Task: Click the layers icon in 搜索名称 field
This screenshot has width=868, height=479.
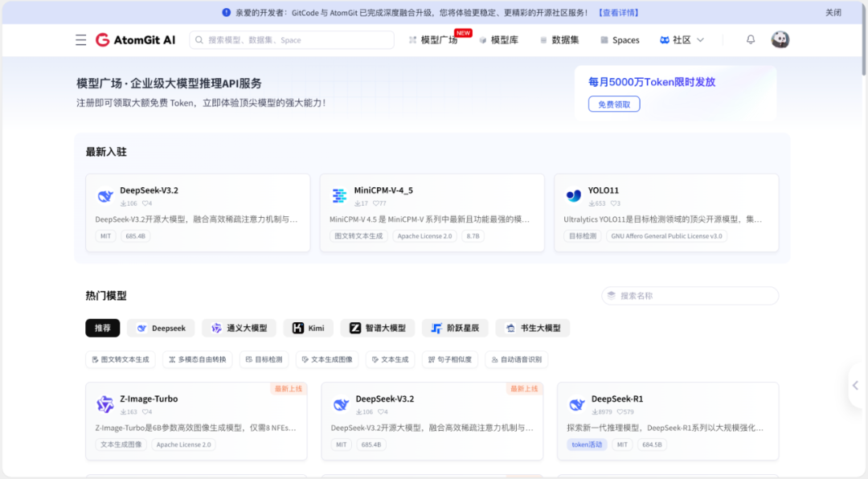Action: point(611,296)
